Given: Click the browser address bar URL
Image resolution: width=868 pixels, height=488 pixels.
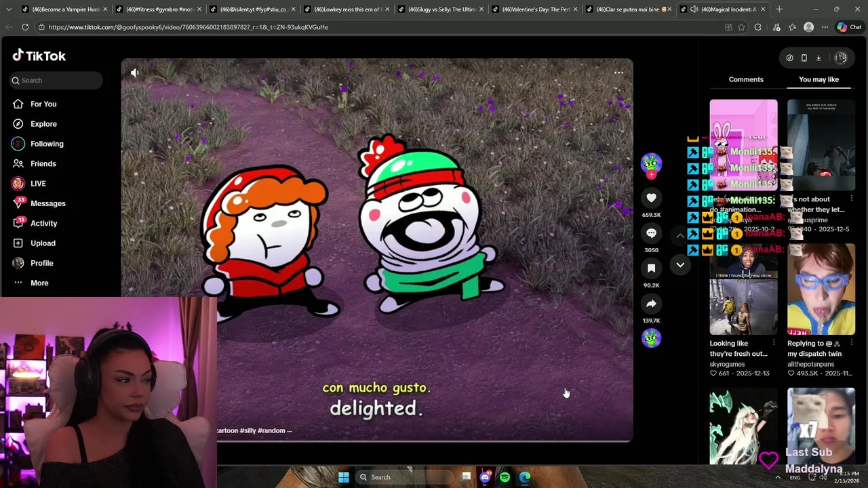Looking at the screenshot, I should click(189, 27).
